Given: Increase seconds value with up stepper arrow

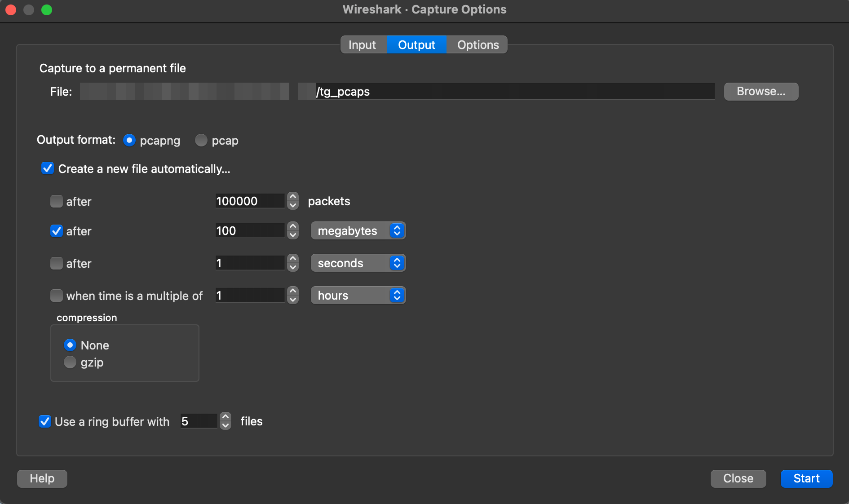Looking at the screenshot, I should [x=293, y=259].
